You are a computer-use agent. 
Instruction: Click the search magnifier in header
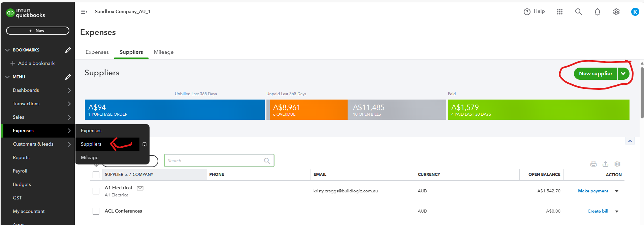(579, 12)
